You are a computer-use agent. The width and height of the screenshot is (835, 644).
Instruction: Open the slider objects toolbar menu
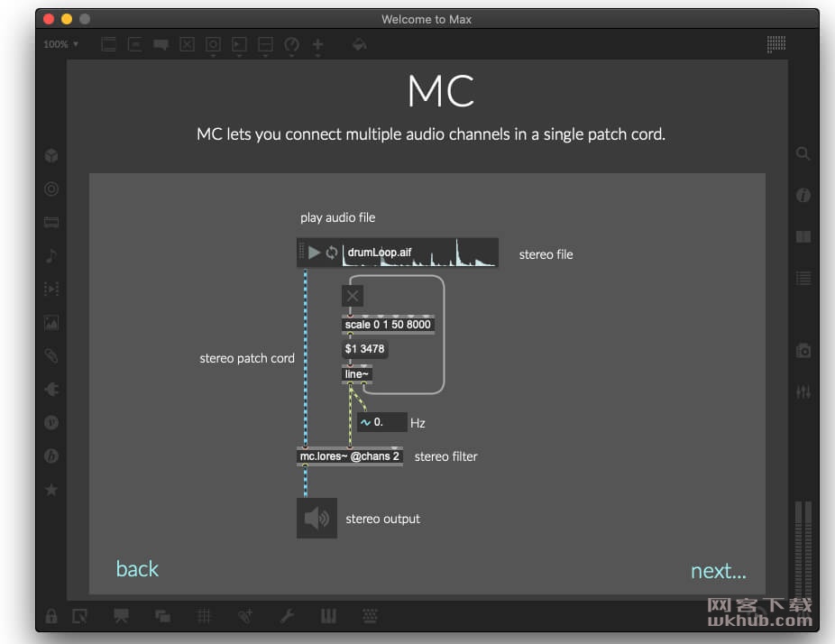(x=265, y=45)
